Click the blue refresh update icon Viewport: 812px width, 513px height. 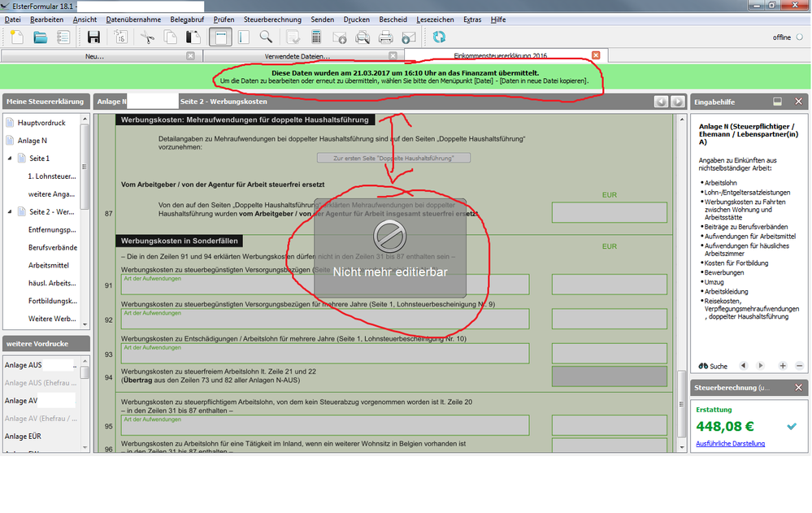coord(439,37)
